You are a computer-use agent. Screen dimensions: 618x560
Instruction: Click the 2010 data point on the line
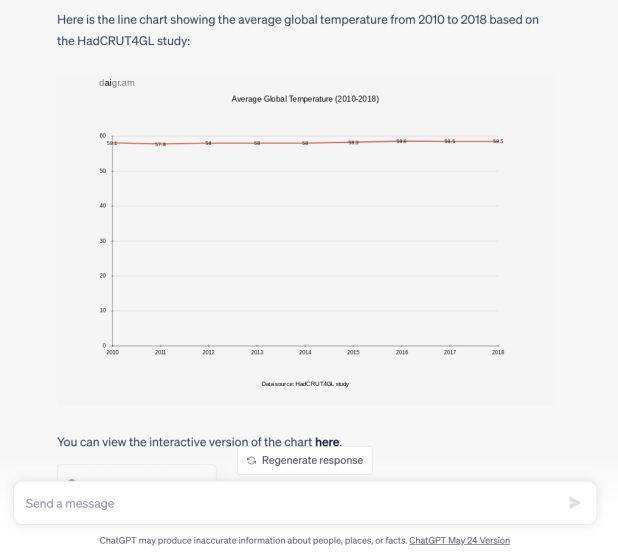coord(112,143)
